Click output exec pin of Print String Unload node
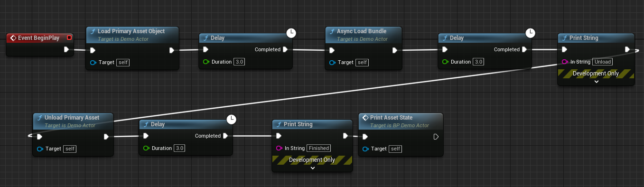Viewport: 644px width, 187px height. click(x=627, y=49)
